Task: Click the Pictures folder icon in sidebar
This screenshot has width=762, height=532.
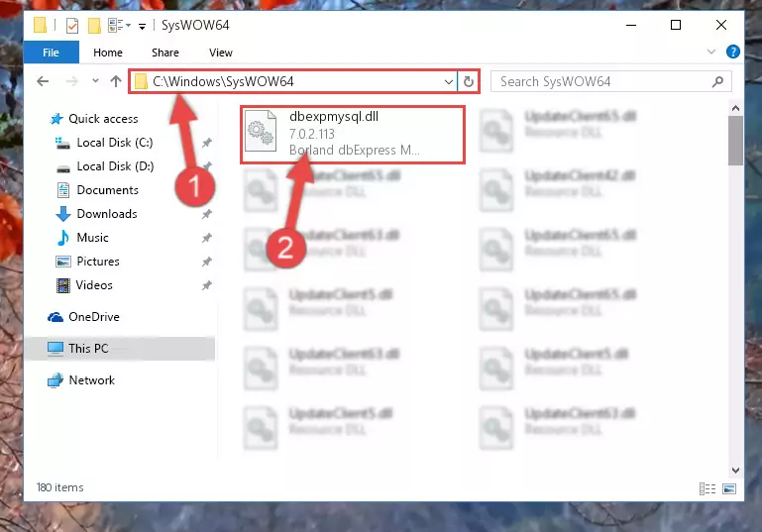Action: click(63, 262)
